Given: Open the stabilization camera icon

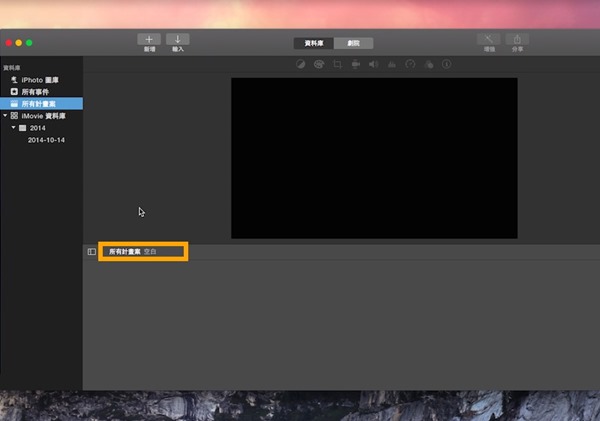Looking at the screenshot, I should 355,64.
